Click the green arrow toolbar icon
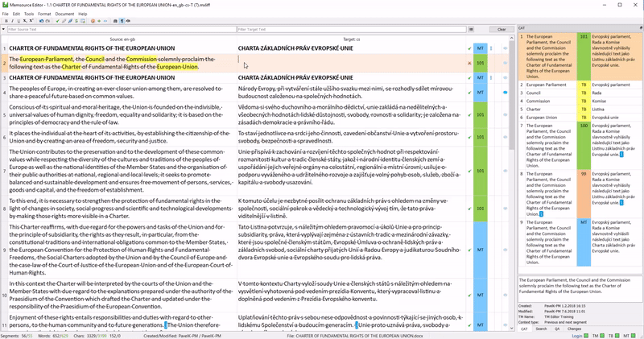Image resolution: width=644 pixels, height=339 pixels. point(99,21)
